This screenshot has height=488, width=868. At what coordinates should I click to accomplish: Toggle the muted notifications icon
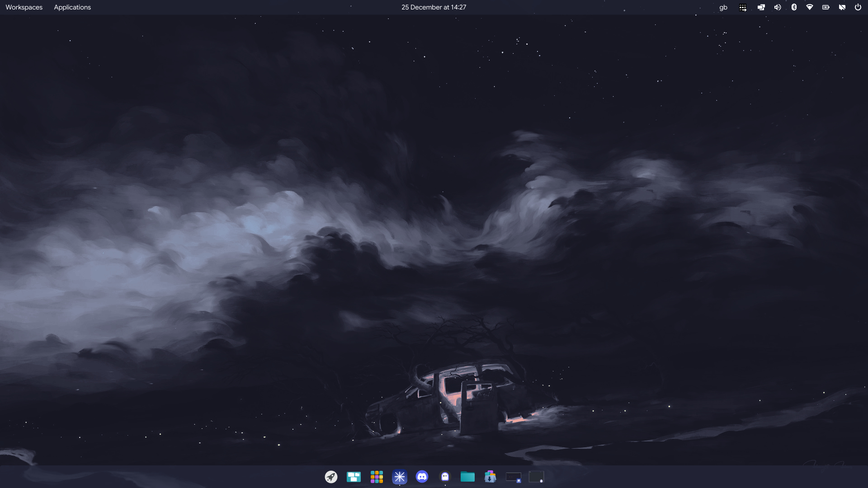click(842, 7)
